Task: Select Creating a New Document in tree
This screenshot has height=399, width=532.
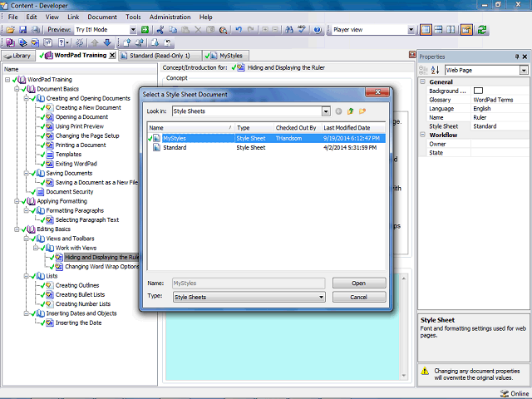Action: (88, 107)
